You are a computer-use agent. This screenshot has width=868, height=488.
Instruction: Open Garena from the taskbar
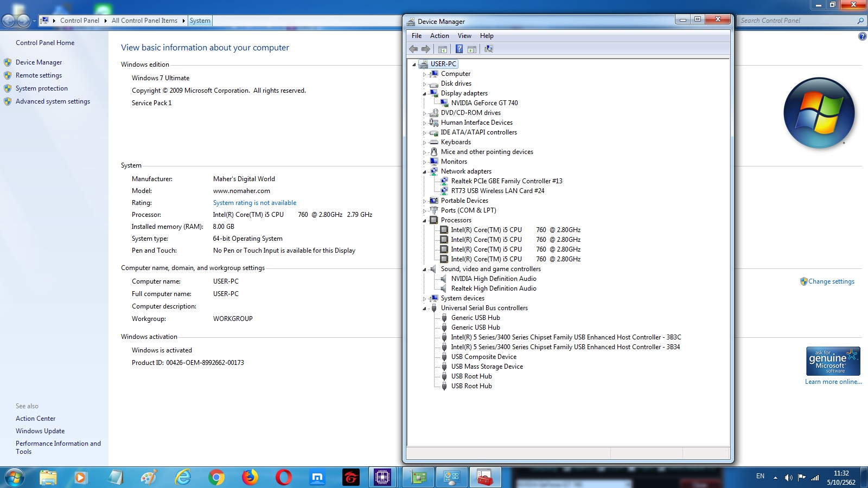[351, 477]
